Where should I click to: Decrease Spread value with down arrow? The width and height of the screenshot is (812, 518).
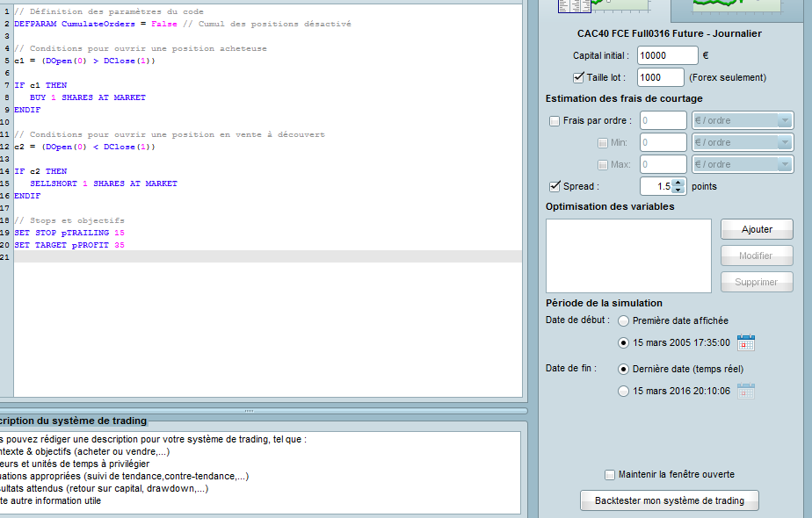678,191
